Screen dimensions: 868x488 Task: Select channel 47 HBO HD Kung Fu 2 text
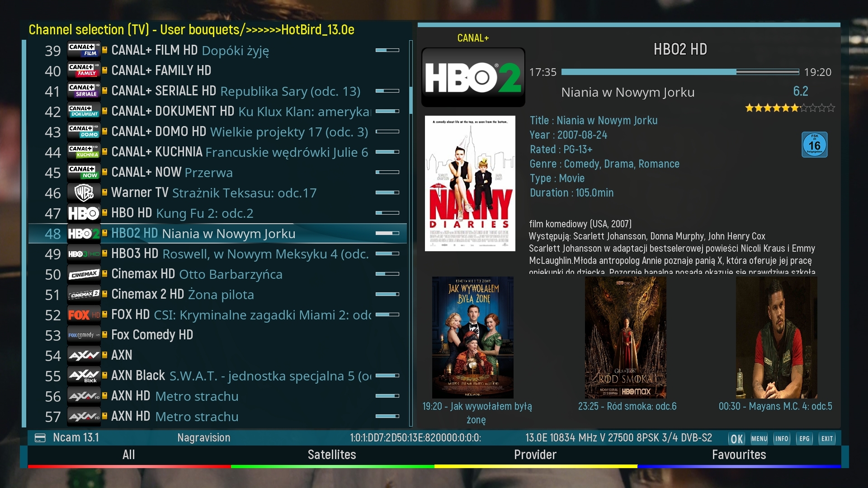pos(182,213)
